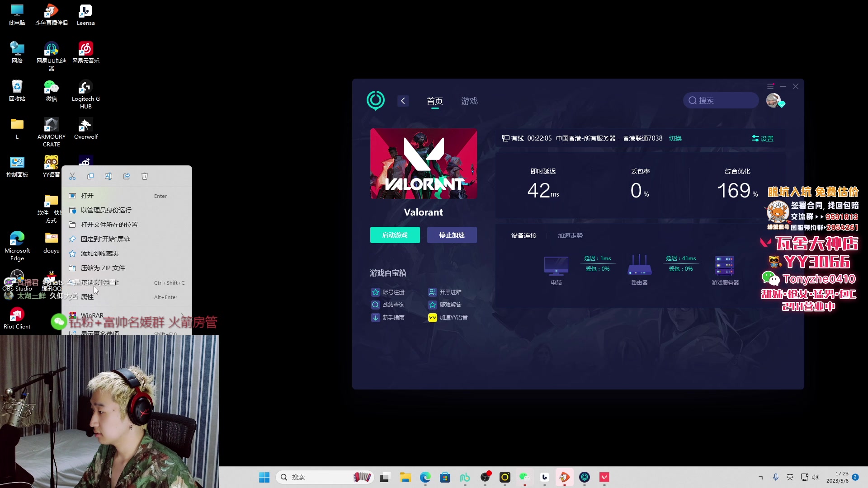868x488 pixels.
Task: Select the 控制面板 desktop icon
Action: tap(17, 166)
